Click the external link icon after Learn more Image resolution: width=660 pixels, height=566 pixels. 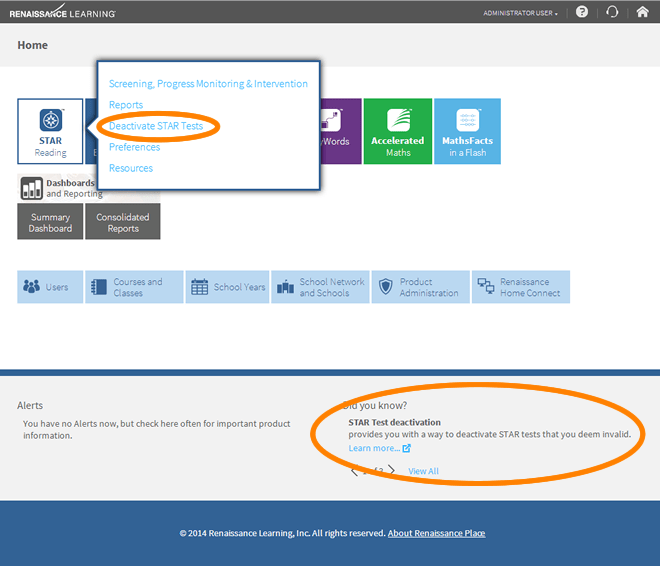coord(407,448)
